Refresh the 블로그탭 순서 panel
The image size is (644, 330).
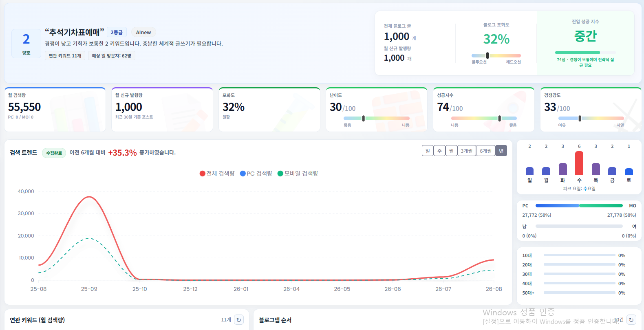pos(631,320)
